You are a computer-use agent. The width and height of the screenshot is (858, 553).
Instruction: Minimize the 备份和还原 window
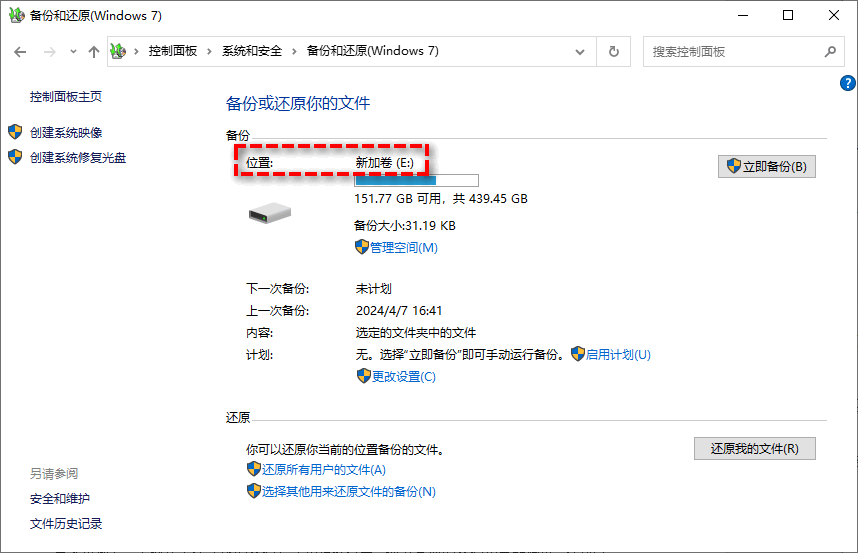[x=743, y=15]
